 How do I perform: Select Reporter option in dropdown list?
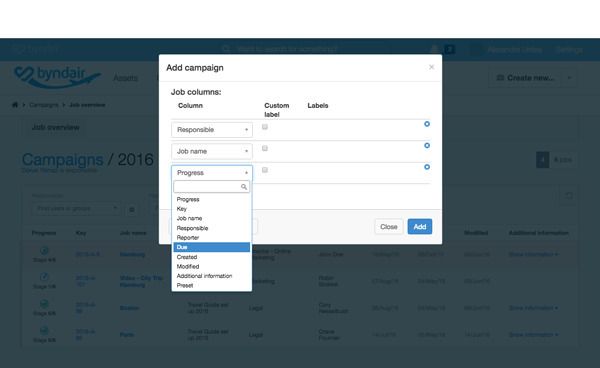pos(212,238)
